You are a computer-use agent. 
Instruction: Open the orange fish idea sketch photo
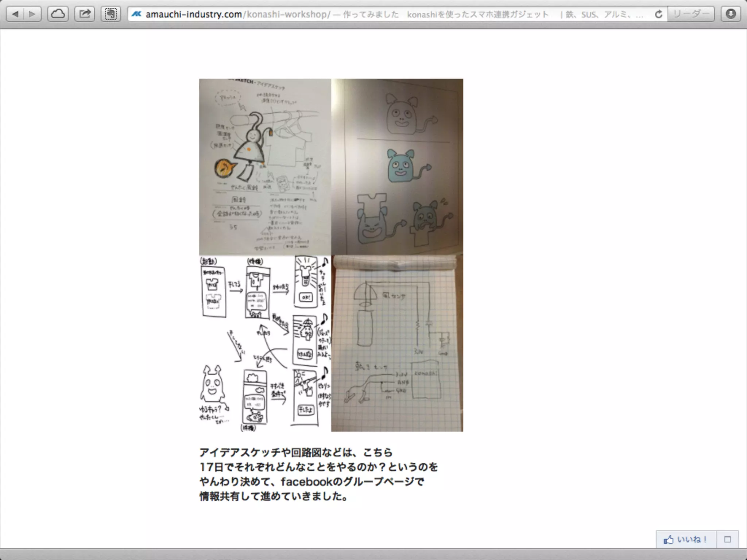click(x=265, y=167)
